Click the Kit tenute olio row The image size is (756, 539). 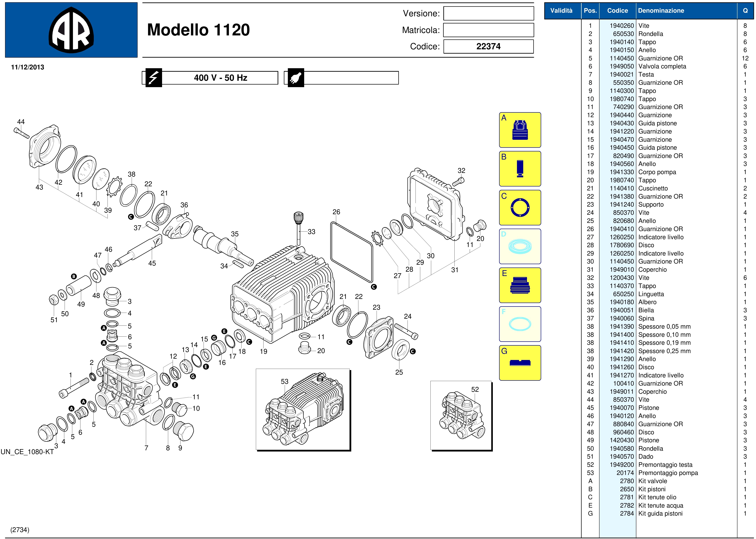point(657,497)
